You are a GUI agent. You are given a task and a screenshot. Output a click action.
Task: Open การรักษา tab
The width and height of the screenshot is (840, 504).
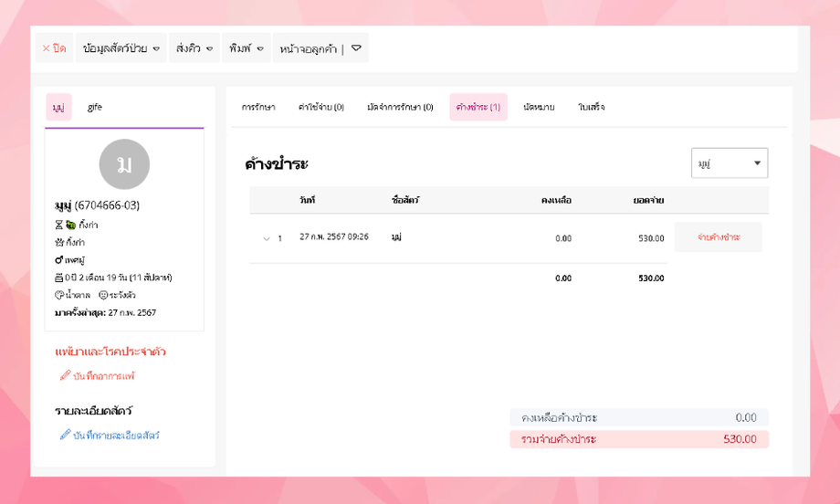coord(258,107)
